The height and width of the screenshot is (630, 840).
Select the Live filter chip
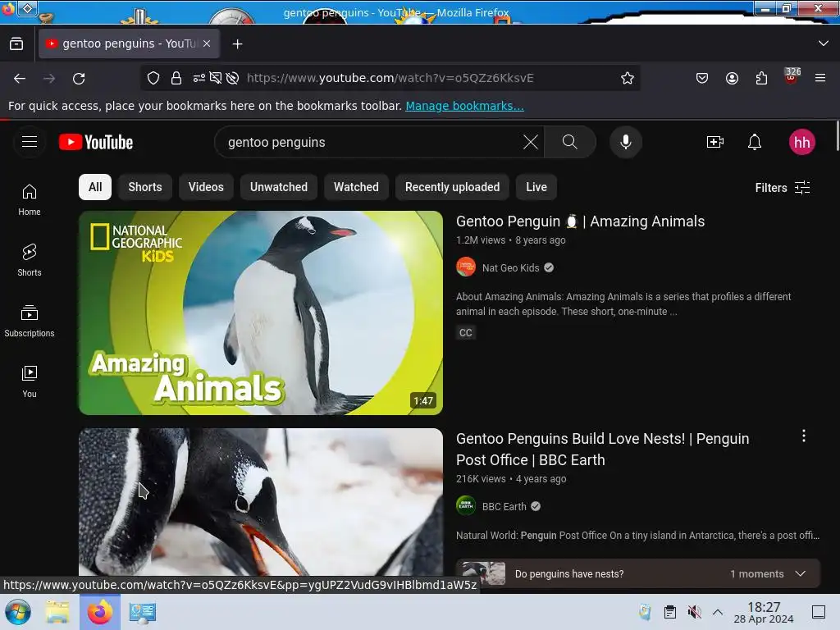click(x=536, y=187)
